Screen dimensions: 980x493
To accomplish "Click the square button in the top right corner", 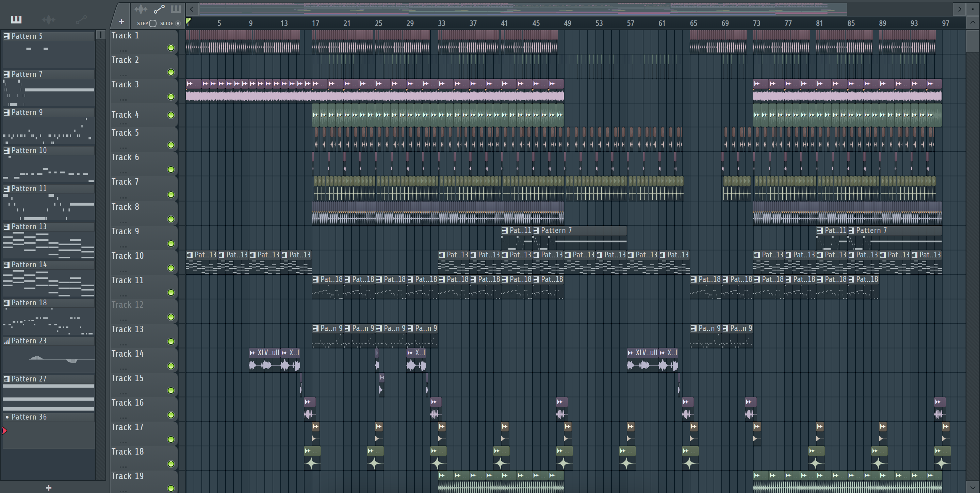I will (x=973, y=9).
